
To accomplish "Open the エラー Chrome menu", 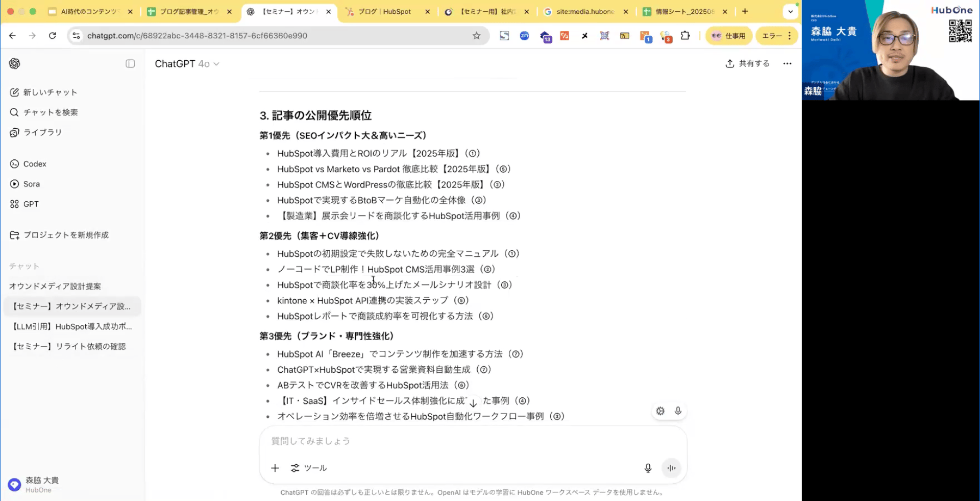I will [776, 36].
